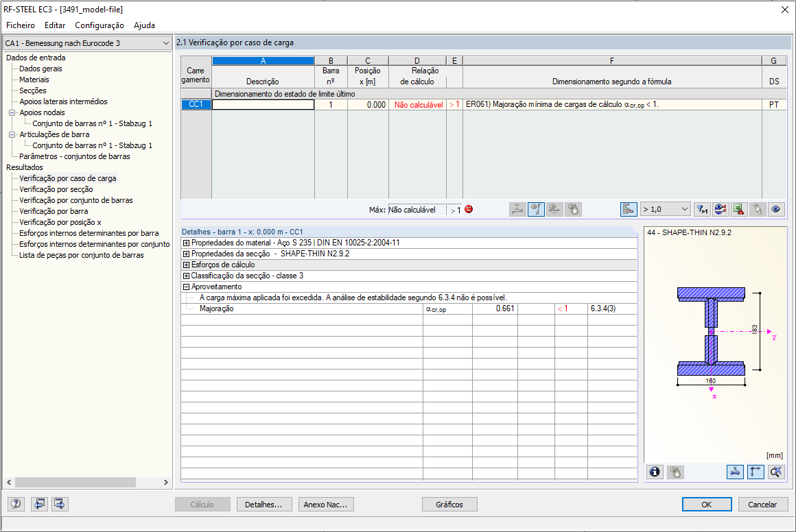
Task: Click the ER061 error message cell
Action: pyautogui.click(x=611, y=104)
